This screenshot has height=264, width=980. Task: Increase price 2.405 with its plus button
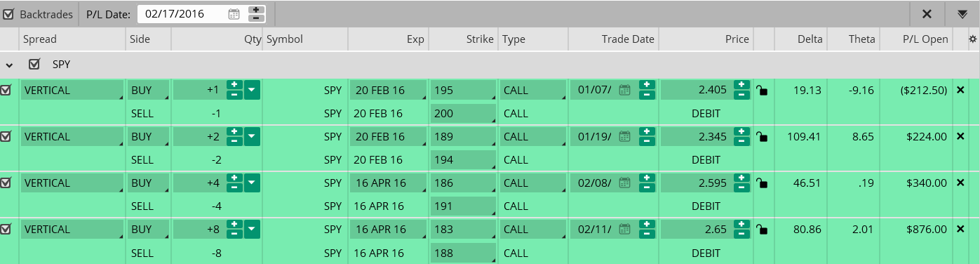point(741,86)
